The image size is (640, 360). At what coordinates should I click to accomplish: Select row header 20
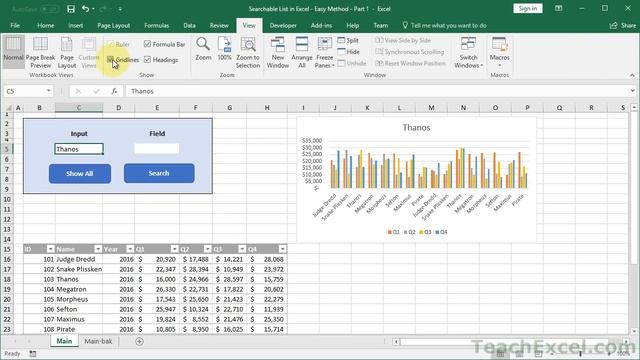(7, 299)
